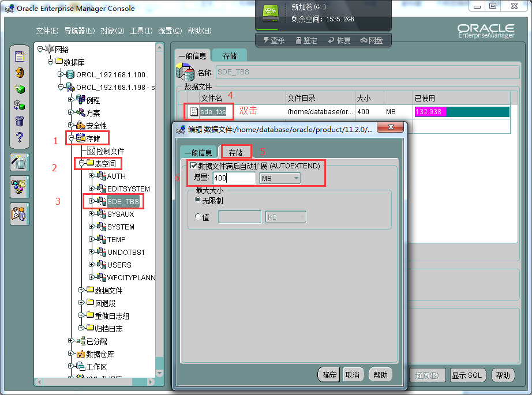Click the 数据仓库 warehouse icon in tree
This screenshot has height=395, width=532.
click(81, 354)
